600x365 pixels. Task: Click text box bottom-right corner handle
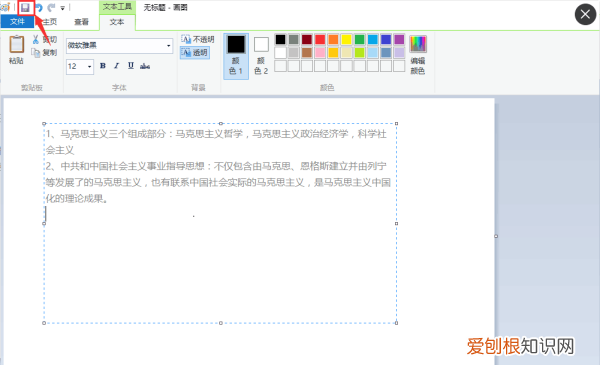click(396, 323)
